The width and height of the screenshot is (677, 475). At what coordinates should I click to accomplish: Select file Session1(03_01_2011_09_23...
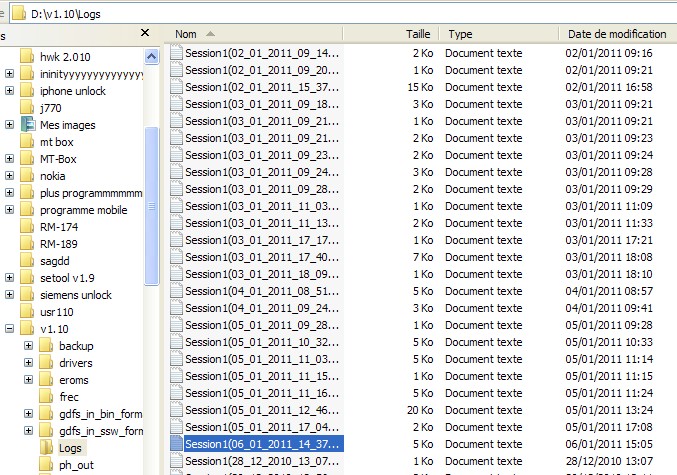262,155
